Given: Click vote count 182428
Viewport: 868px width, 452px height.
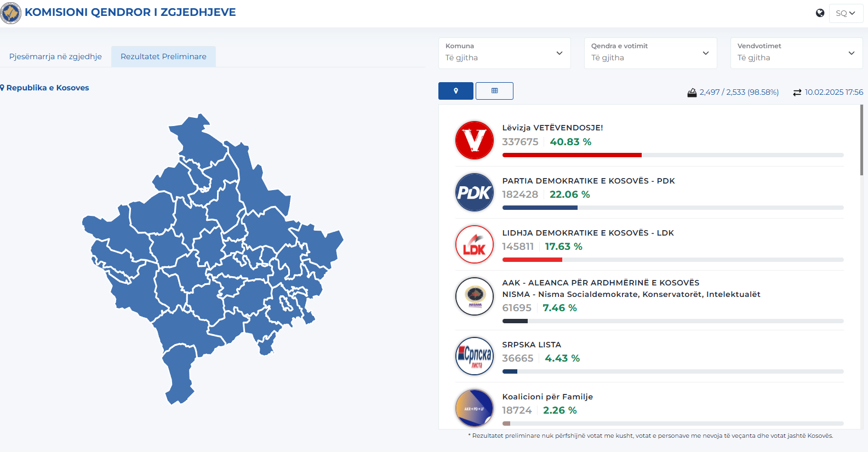Looking at the screenshot, I should tap(520, 194).
